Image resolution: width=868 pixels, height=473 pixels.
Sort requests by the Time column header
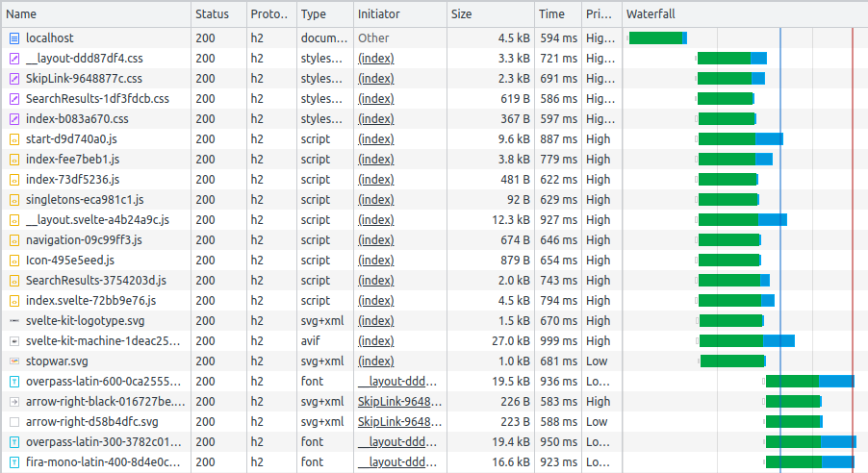pyautogui.click(x=558, y=14)
